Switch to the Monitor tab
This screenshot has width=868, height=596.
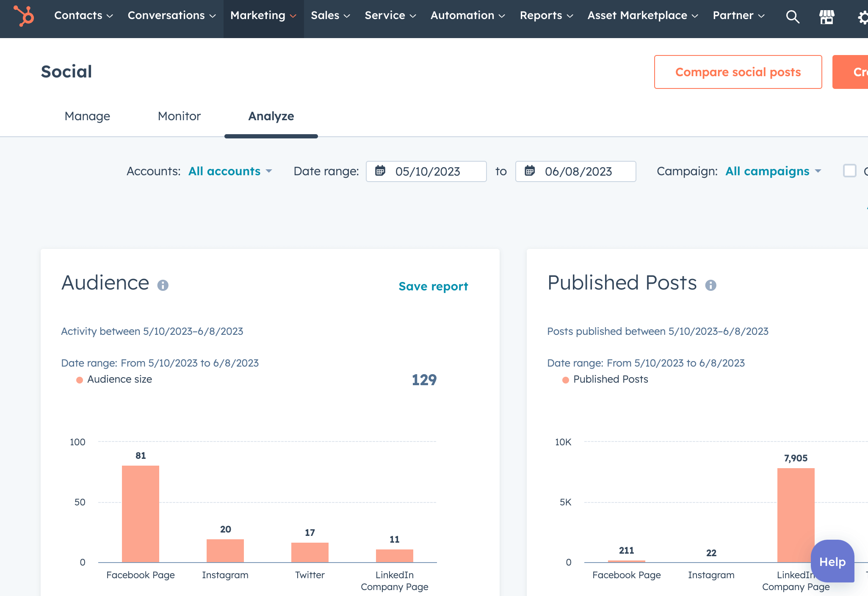point(179,116)
